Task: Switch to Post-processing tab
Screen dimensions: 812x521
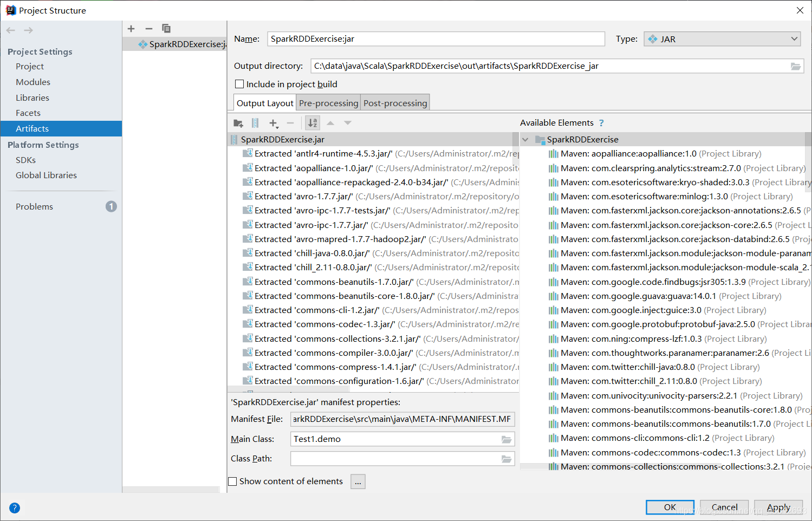Action: pyautogui.click(x=395, y=103)
